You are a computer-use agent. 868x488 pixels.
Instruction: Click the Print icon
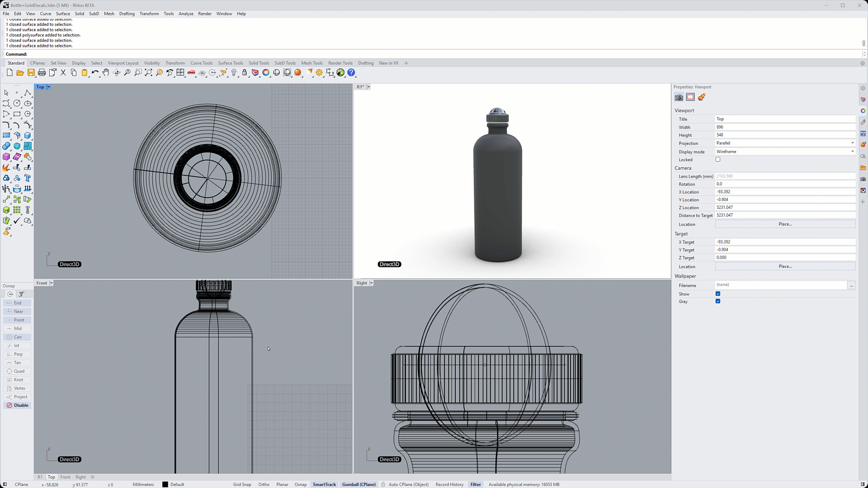coord(42,73)
